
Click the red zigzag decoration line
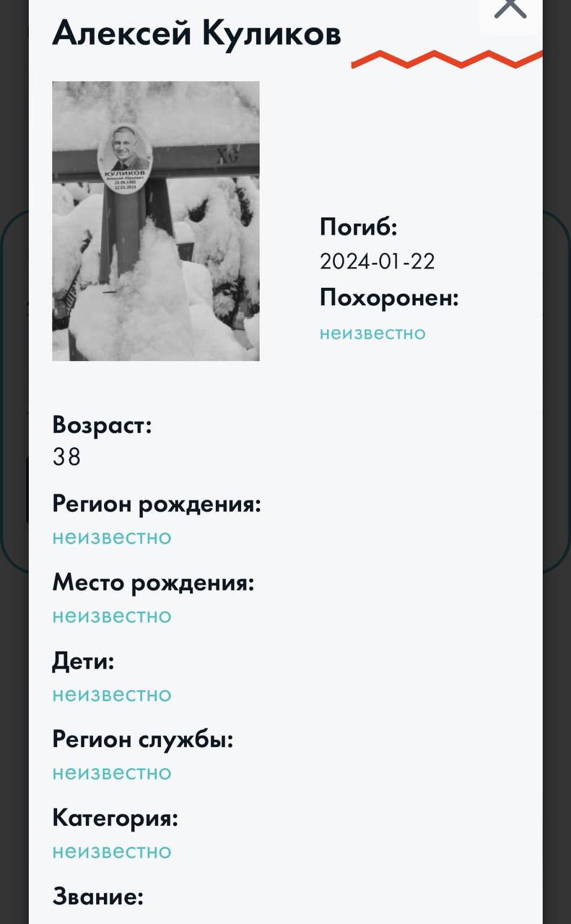(x=447, y=59)
